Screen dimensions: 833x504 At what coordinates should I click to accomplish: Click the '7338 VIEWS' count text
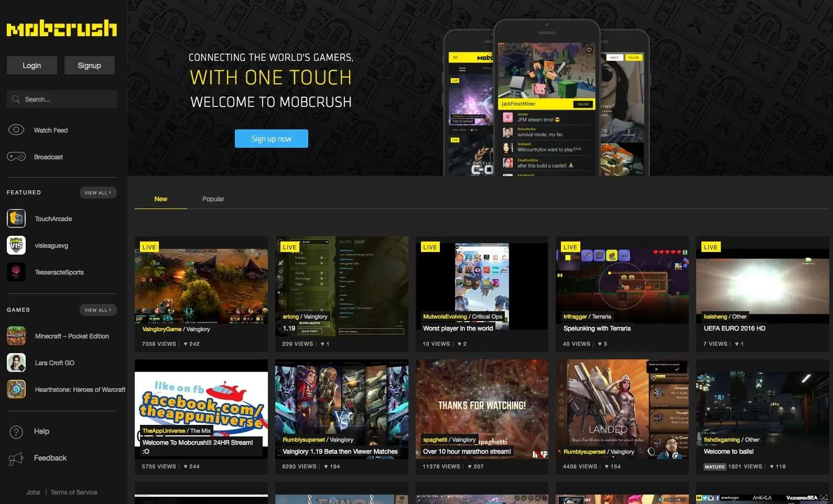pos(159,344)
